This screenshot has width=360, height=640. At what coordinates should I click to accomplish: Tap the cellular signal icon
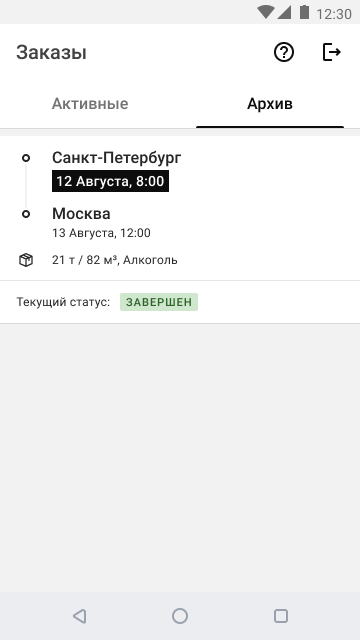[x=284, y=13]
